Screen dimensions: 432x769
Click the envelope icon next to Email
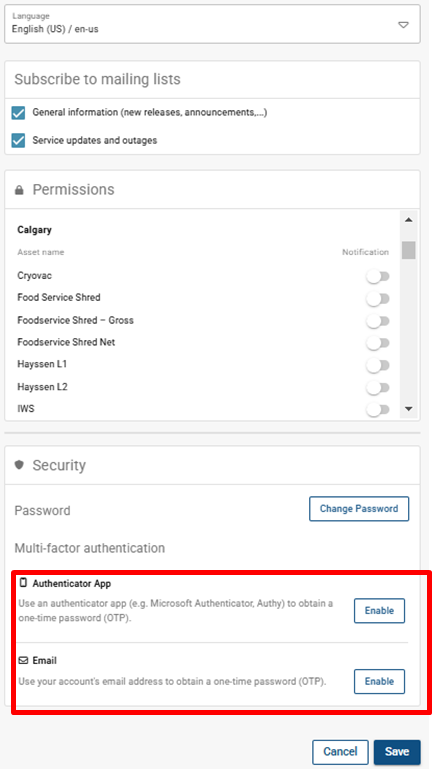[x=23, y=661]
